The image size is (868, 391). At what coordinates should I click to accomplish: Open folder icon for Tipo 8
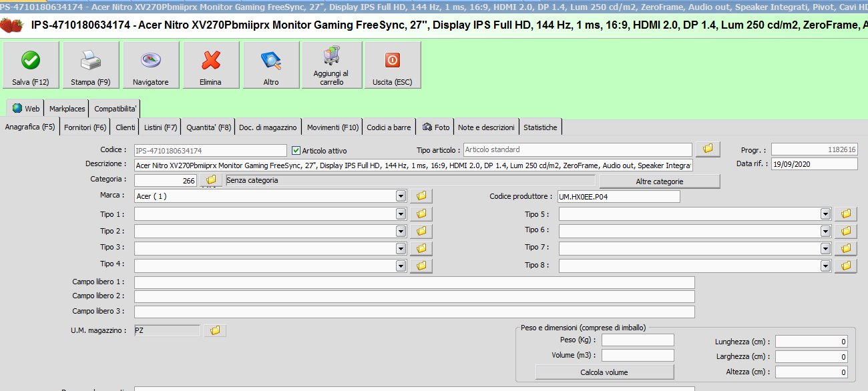[x=846, y=266]
